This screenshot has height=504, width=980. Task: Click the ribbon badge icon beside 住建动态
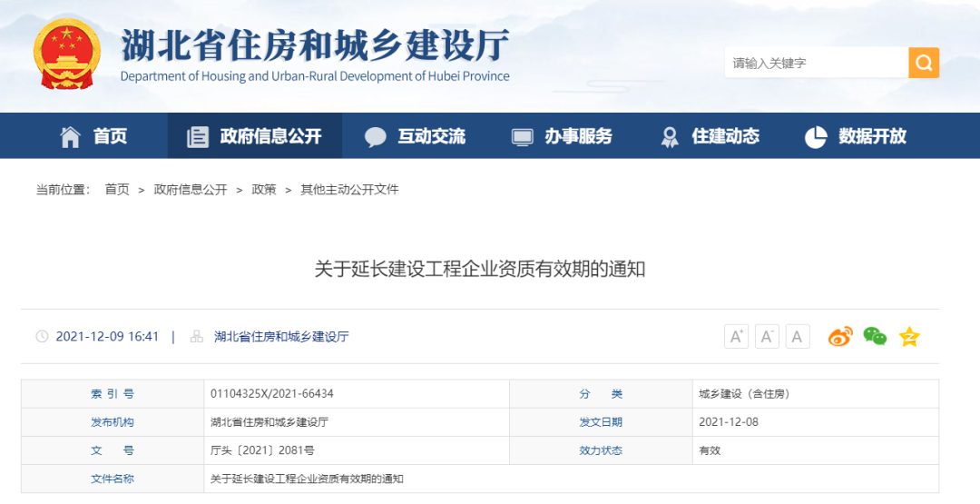670,137
